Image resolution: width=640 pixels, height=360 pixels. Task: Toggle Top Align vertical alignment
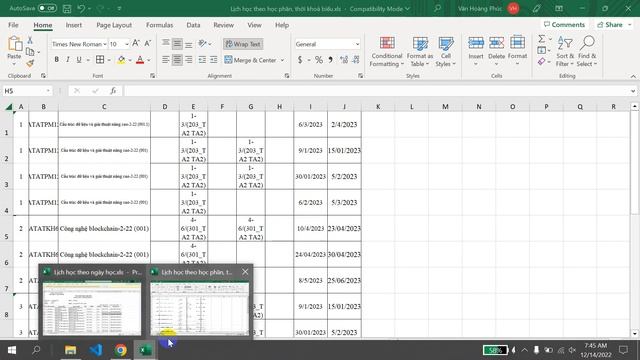point(165,44)
